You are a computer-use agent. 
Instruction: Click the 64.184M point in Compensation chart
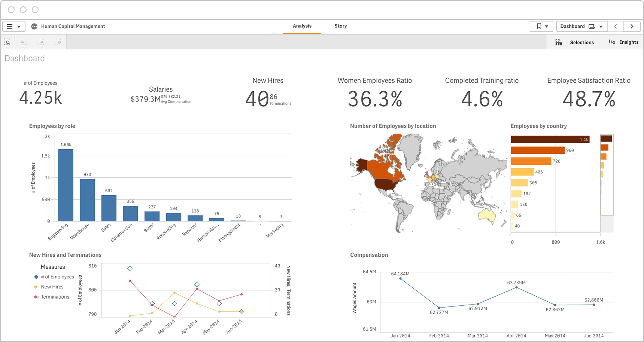tap(400, 278)
